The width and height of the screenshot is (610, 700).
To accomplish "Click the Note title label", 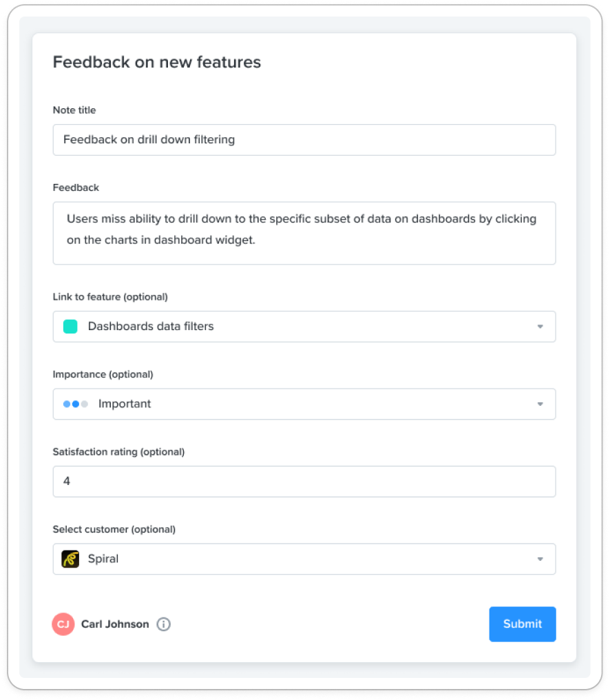I will (x=74, y=110).
